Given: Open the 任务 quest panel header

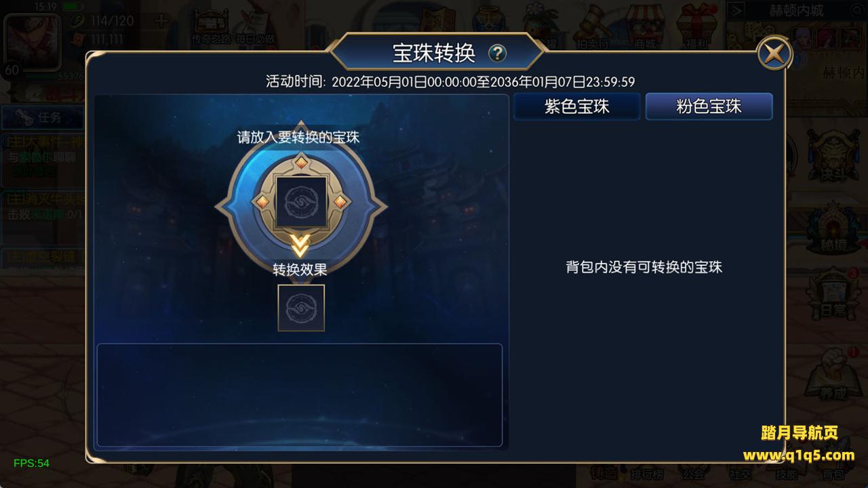Looking at the screenshot, I should coord(43,117).
